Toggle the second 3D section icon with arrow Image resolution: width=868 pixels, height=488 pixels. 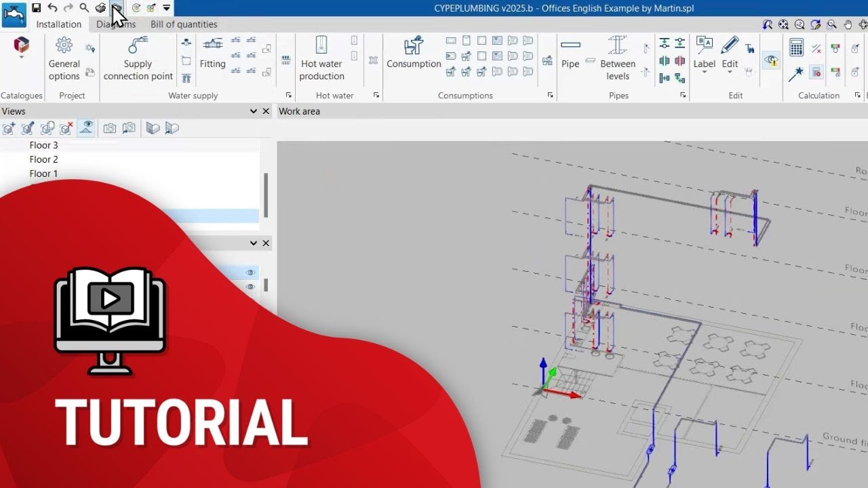click(172, 128)
